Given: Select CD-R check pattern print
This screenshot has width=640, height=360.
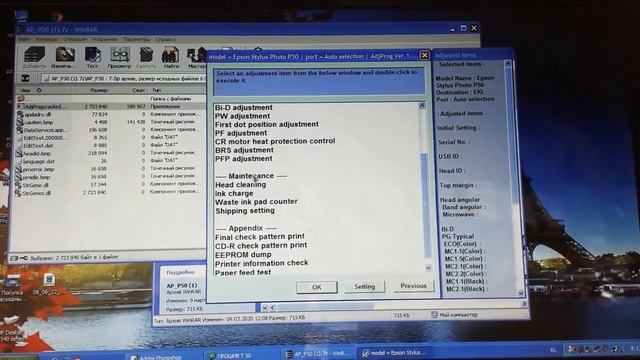Looking at the screenshot, I should tap(261, 245).
